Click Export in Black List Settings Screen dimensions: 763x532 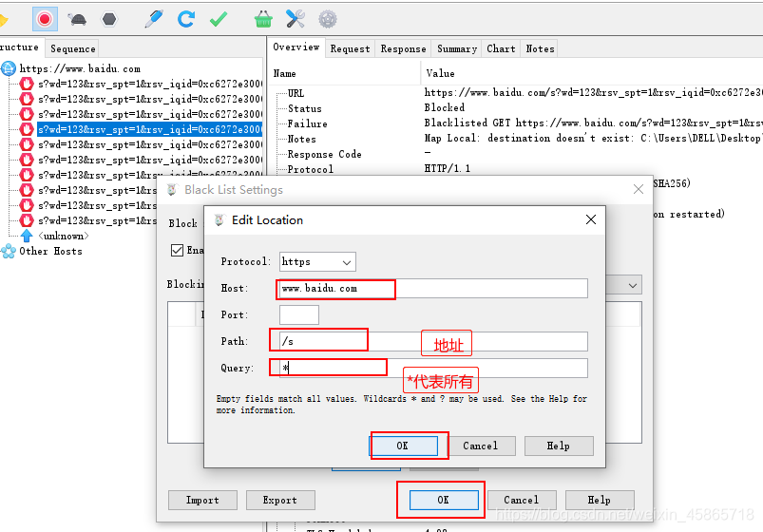280,500
